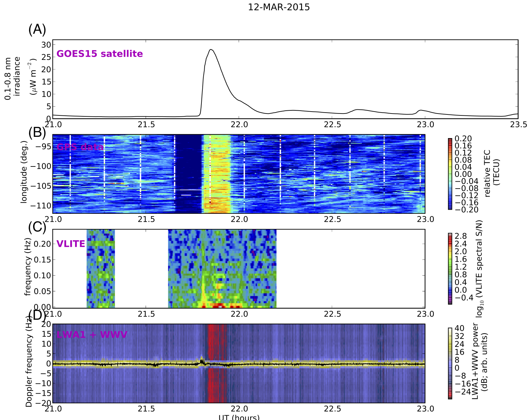Image resolution: width=529 pixels, height=420 pixels.
Task: Click the -20 tick on the Doppler frequency axis
Action: (x=44, y=403)
